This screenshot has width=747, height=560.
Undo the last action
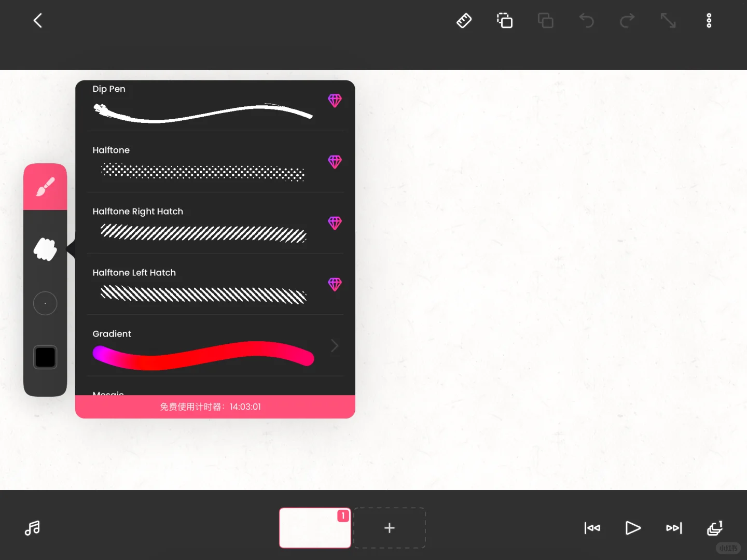click(x=586, y=21)
